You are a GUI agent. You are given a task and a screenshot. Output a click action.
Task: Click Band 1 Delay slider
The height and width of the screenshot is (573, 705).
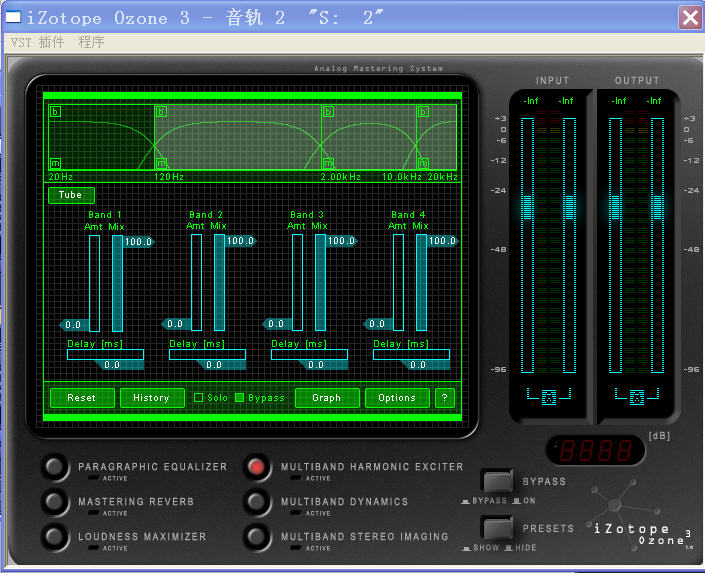click(105, 354)
